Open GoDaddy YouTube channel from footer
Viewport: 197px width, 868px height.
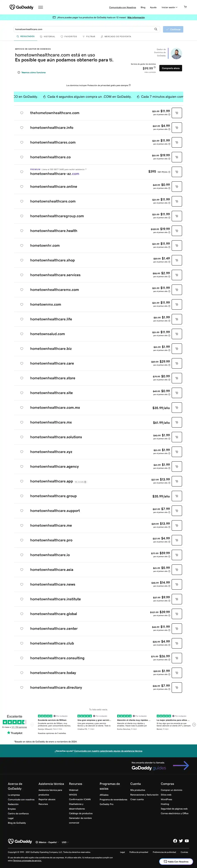tap(187, 841)
